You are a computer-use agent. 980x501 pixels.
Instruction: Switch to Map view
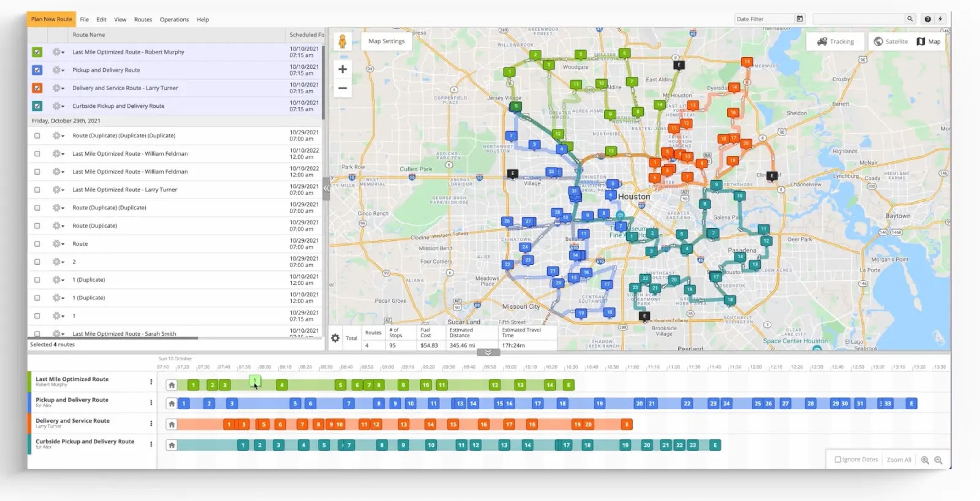929,41
